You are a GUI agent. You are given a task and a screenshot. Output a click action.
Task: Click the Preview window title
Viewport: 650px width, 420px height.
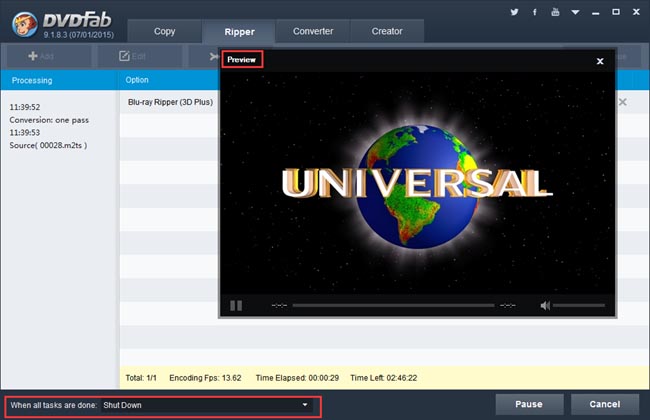242,60
